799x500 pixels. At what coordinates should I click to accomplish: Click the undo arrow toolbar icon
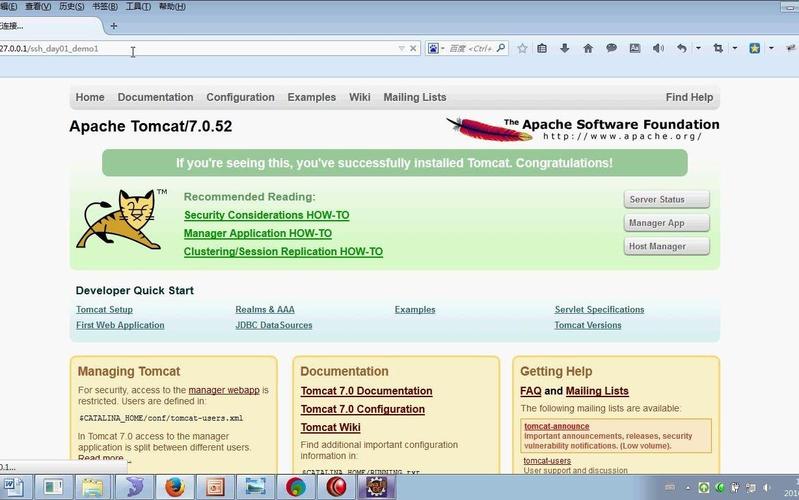(x=682, y=48)
